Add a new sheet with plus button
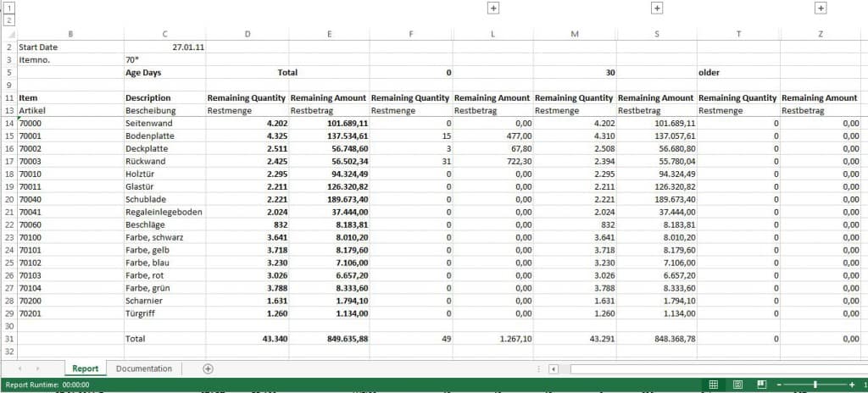The height and width of the screenshot is (393, 868). tap(208, 368)
